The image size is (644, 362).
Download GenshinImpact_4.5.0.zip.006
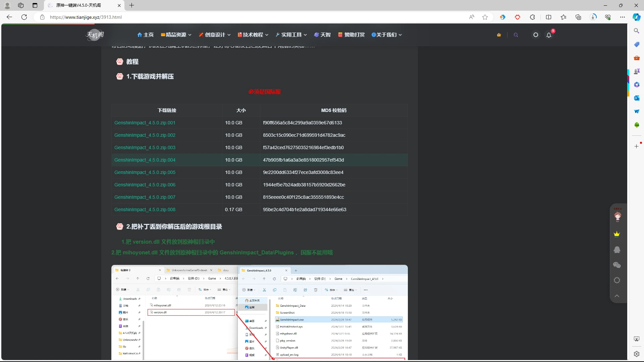(x=145, y=185)
